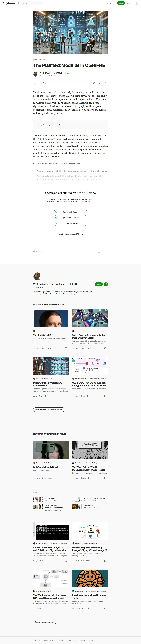Image resolution: width=141 pixels, height=644 pixels.
Task: Bookmark the Plaintext Modulus story
Action: point(94,83)
